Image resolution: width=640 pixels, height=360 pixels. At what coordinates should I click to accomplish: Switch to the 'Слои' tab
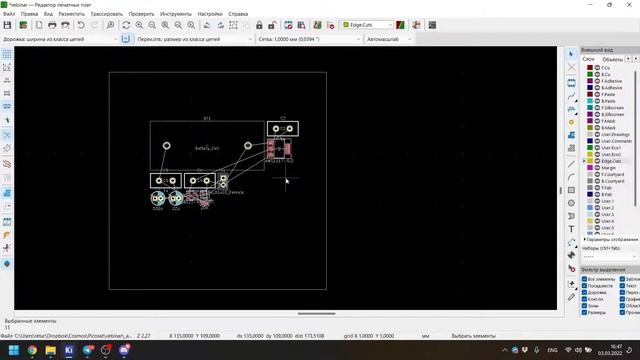(588, 59)
